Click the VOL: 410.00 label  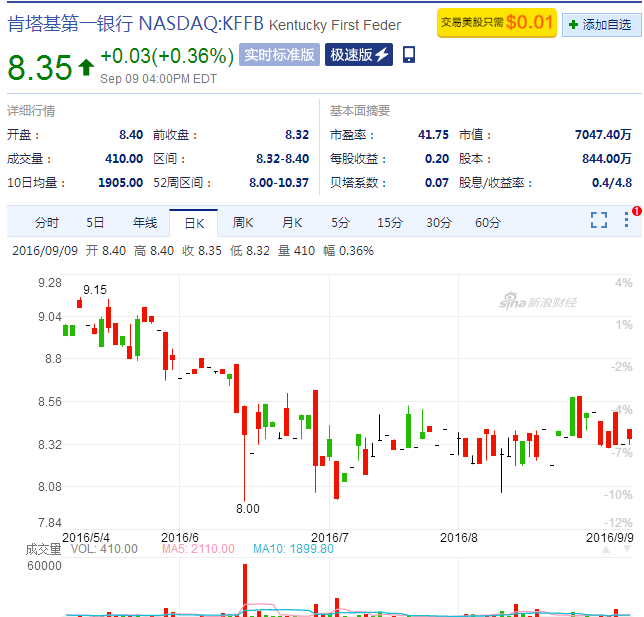pyautogui.click(x=104, y=549)
